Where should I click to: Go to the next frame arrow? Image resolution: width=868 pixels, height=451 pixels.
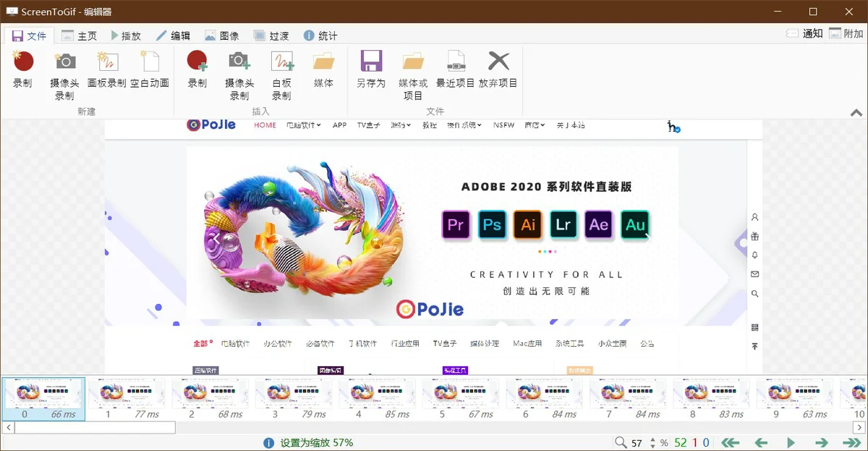pyautogui.click(x=822, y=442)
